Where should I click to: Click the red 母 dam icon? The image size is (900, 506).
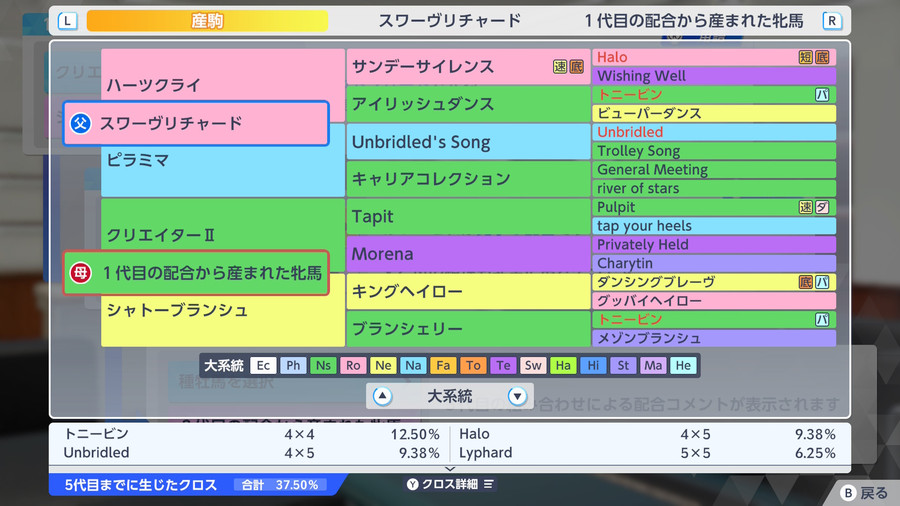pyautogui.click(x=80, y=273)
